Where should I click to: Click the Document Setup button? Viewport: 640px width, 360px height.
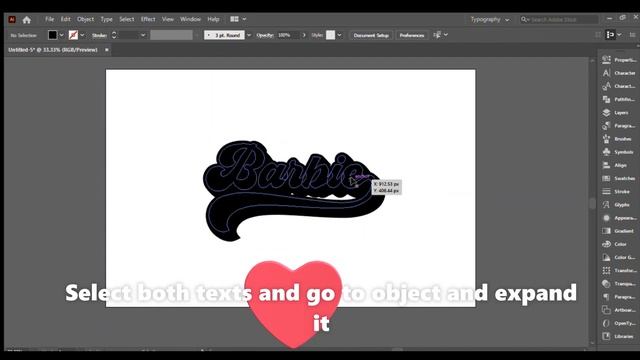(371, 36)
